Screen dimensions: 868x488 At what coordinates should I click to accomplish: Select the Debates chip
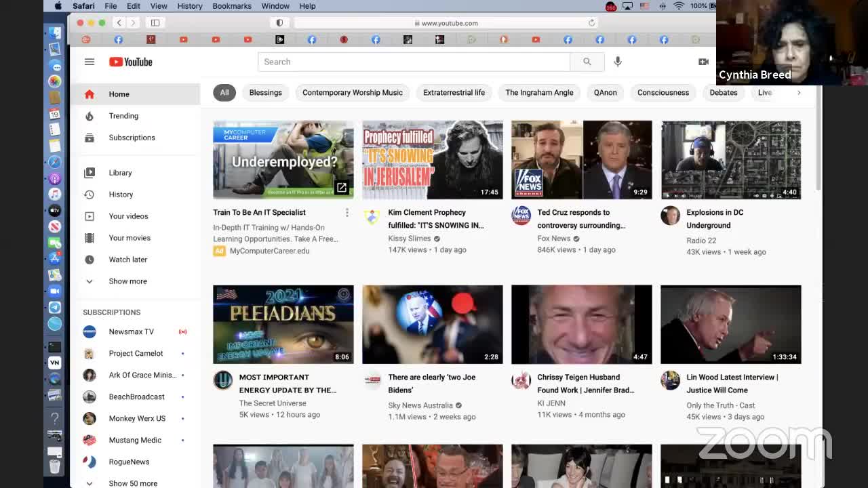coord(724,93)
